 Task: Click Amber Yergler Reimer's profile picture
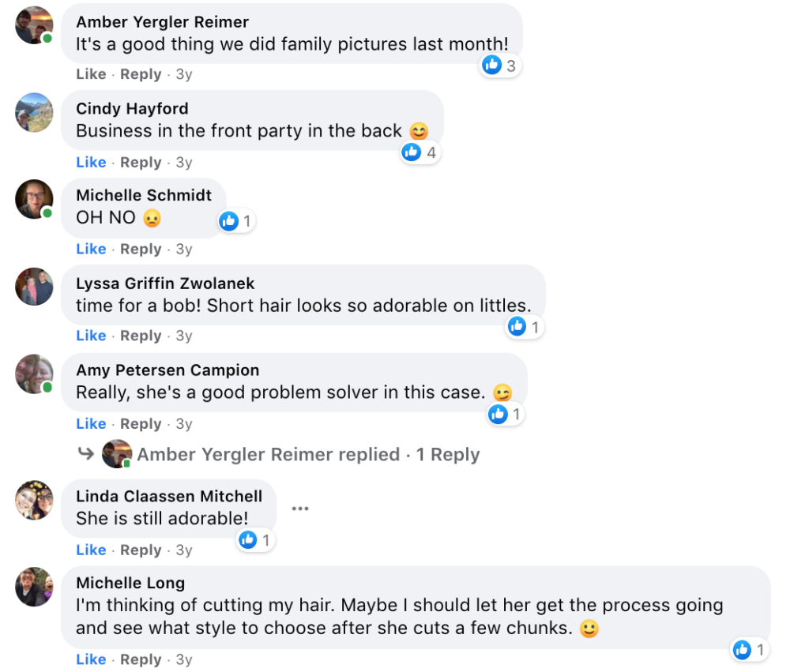pyautogui.click(x=34, y=25)
